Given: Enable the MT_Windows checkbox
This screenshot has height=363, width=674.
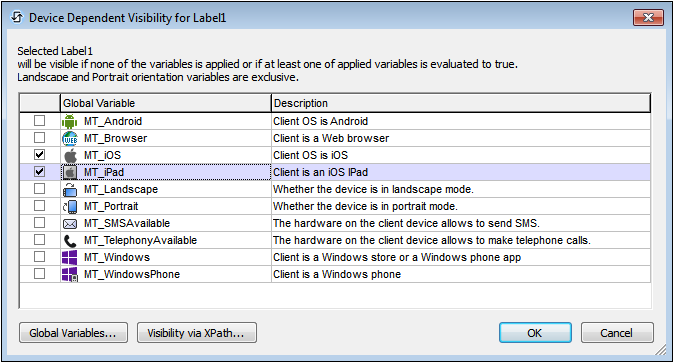Looking at the screenshot, I should [x=40, y=256].
